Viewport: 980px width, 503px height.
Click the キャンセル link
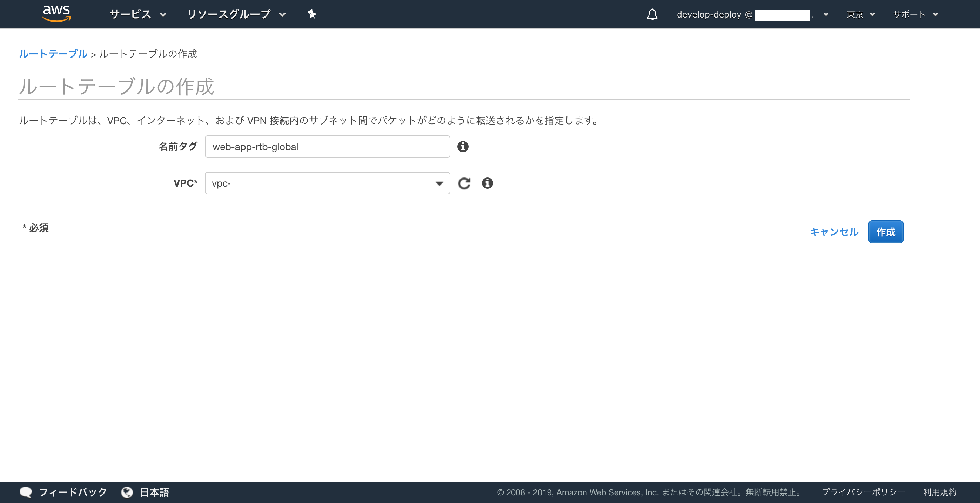tap(833, 232)
